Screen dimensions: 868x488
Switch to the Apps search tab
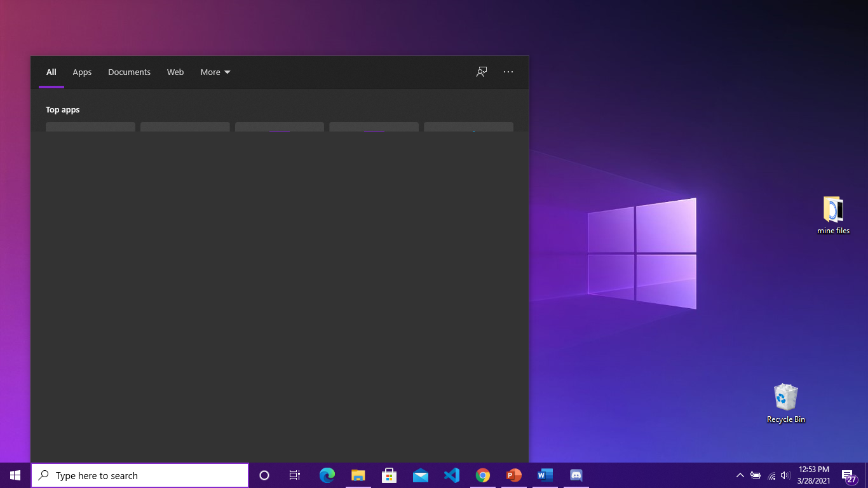82,72
